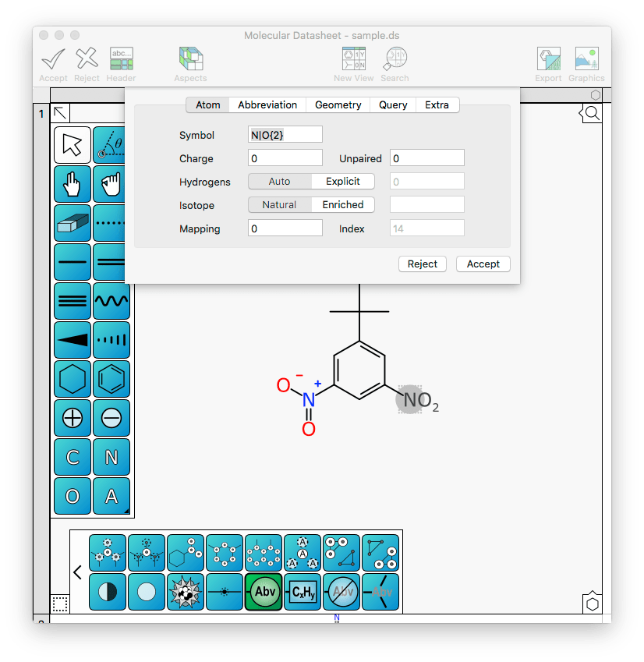The image size is (644, 662).
Task: Click the CxHy formula tool
Action: click(303, 592)
